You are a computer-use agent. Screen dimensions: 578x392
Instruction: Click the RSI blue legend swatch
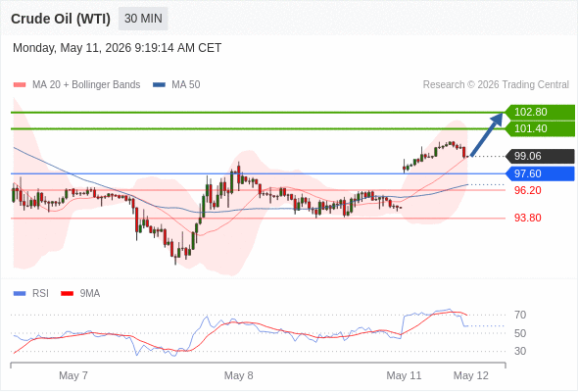(x=20, y=294)
